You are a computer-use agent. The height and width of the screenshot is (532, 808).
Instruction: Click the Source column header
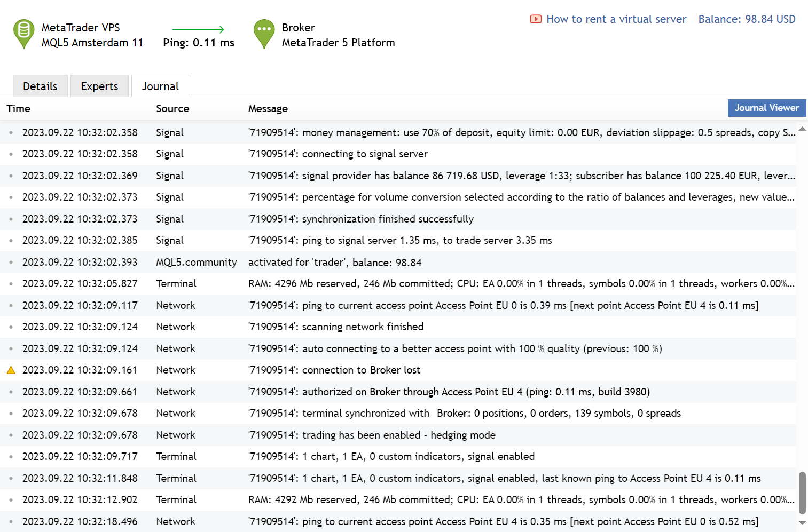pyautogui.click(x=172, y=108)
